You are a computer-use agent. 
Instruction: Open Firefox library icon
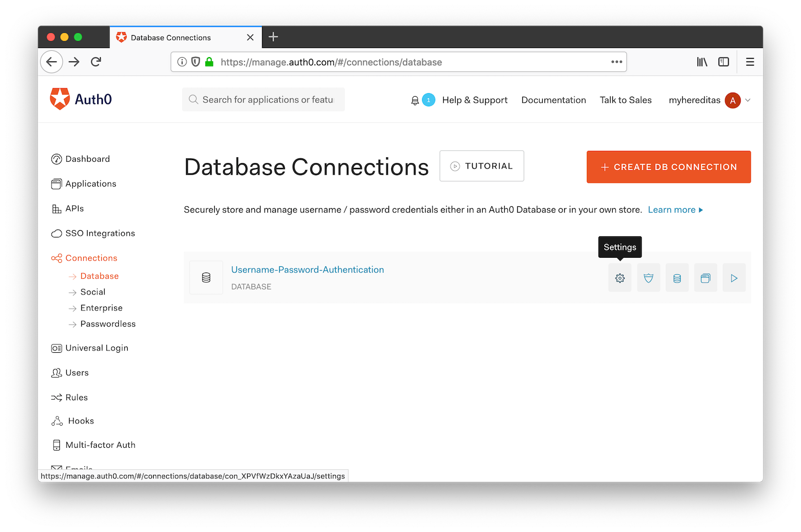[x=702, y=62]
